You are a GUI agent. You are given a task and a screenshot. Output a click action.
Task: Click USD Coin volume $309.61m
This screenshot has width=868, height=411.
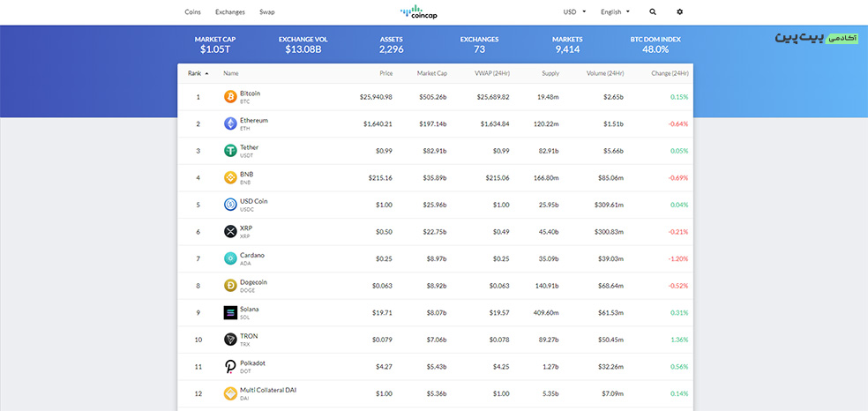609,205
